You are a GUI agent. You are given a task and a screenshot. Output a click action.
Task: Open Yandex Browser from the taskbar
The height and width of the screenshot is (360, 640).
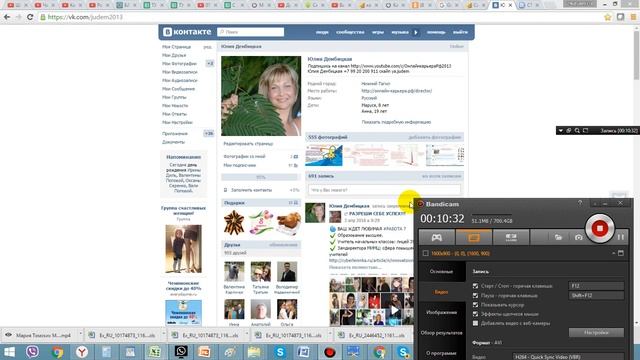coord(82,352)
